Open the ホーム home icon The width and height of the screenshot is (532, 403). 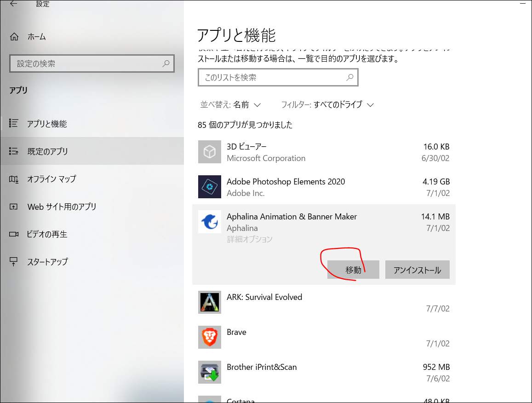[x=14, y=37]
